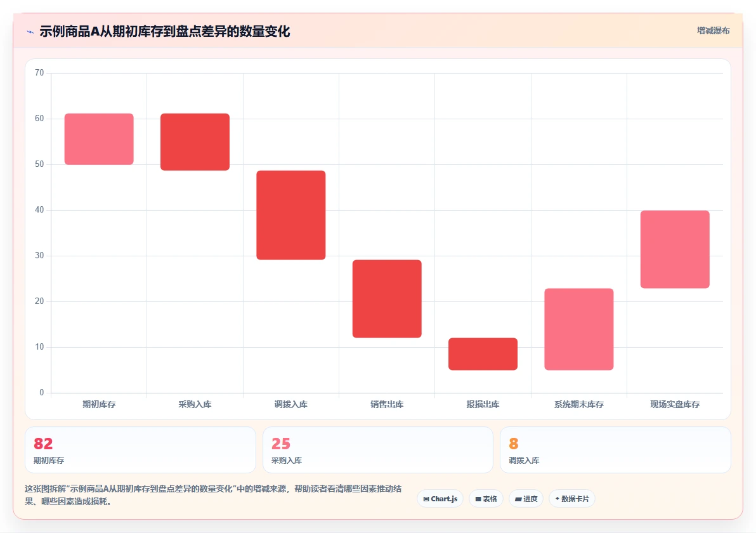Click the y-axis value 40
756x533 pixels.
coord(39,210)
